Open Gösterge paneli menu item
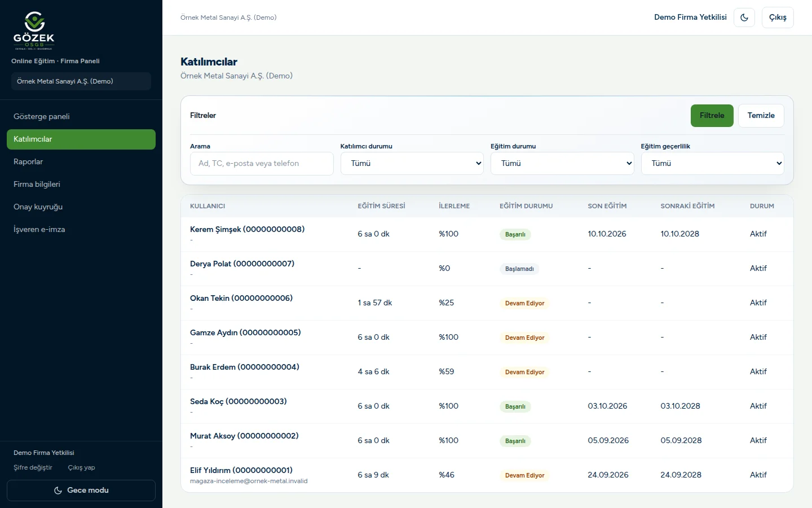Image resolution: width=812 pixels, height=508 pixels. coord(81,117)
